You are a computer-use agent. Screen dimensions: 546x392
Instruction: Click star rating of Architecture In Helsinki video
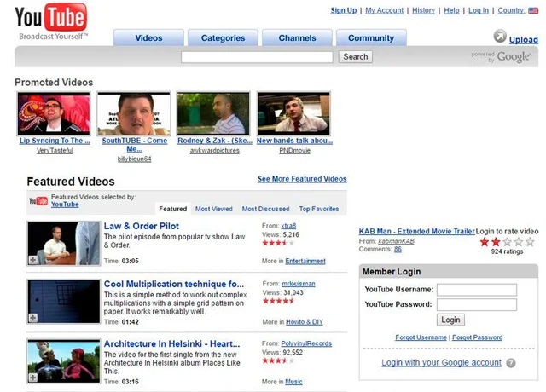(x=278, y=360)
